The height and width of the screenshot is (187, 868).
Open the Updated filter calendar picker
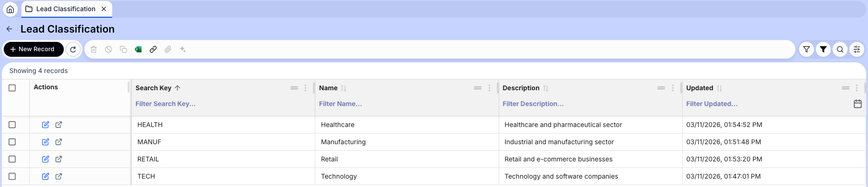858,104
